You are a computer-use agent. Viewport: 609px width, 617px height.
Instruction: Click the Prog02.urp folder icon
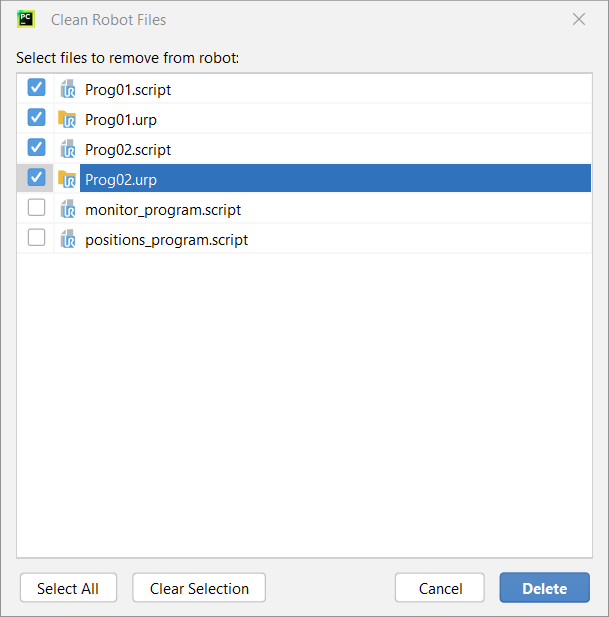pyautogui.click(x=67, y=179)
